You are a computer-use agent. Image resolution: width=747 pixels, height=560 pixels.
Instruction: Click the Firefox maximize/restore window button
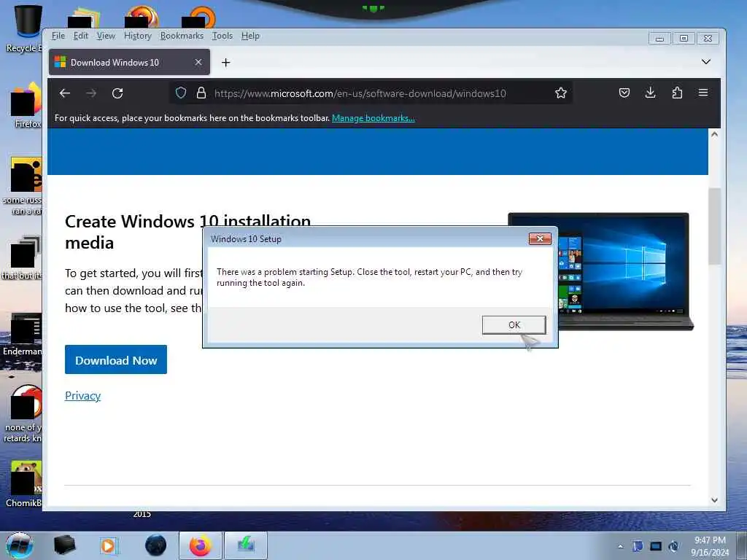(684, 39)
